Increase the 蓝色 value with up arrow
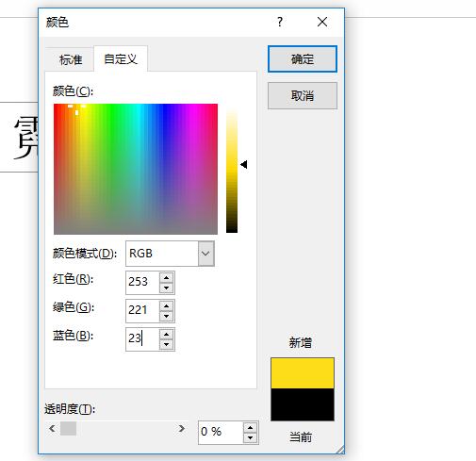The height and width of the screenshot is (461, 476). (166, 334)
